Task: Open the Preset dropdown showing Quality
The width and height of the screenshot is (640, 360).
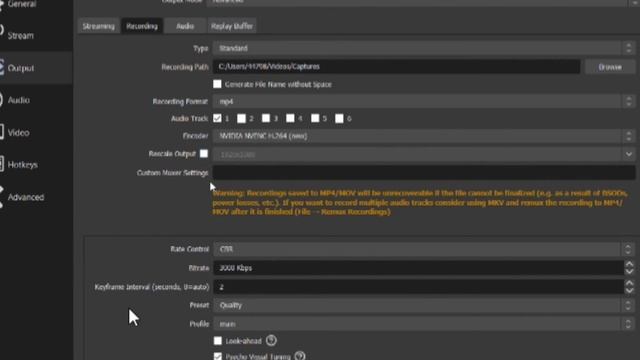Action: (424, 305)
